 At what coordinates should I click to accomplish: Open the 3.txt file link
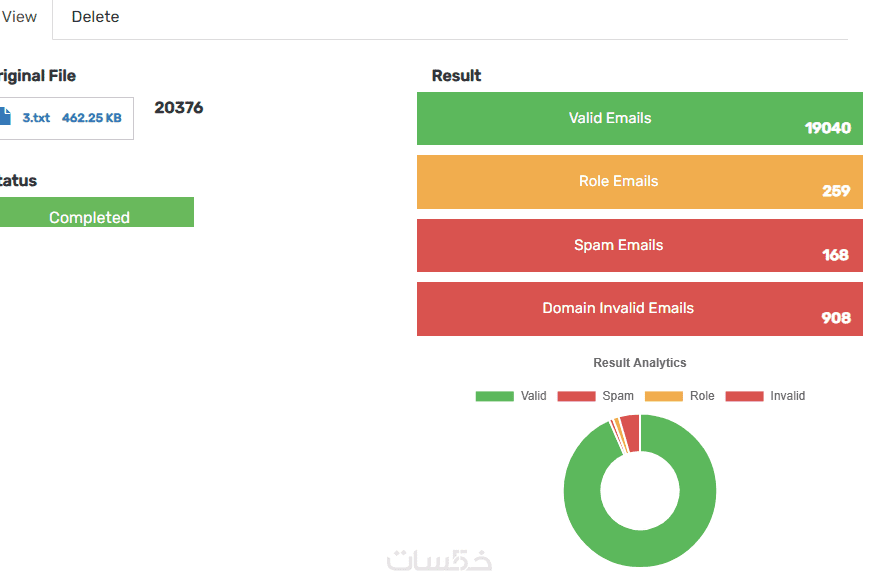tap(36, 118)
